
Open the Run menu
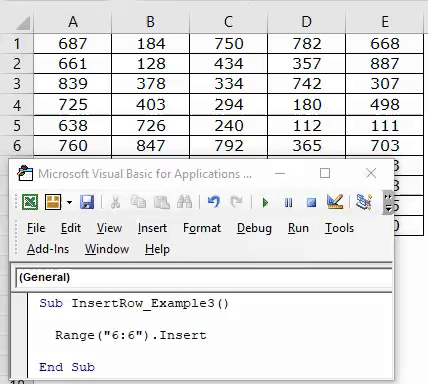(x=298, y=228)
